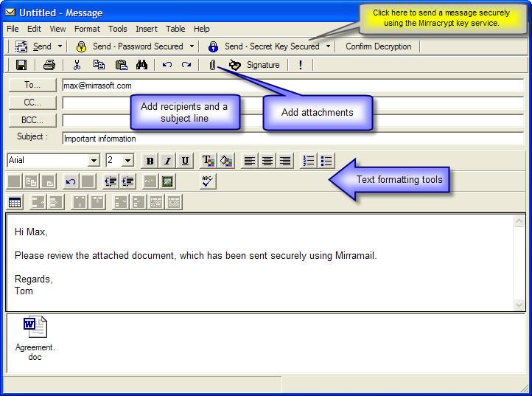Apply bulleted list formatting
The height and width of the screenshot is (396, 532).
pos(326,161)
